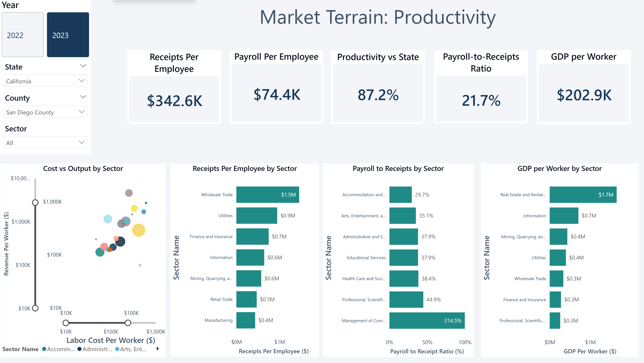Open the Sector All dropdown

[x=46, y=142]
